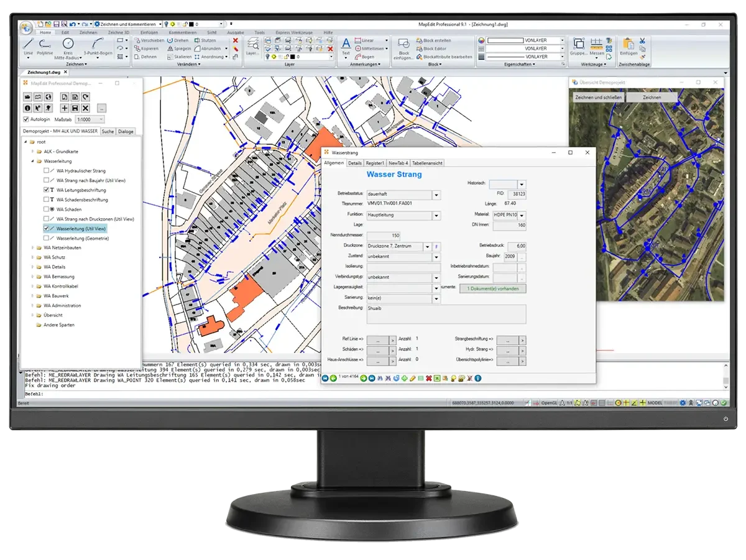The height and width of the screenshot is (560, 746).
Task: Click the red X delete record icon
Action: (x=429, y=378)
